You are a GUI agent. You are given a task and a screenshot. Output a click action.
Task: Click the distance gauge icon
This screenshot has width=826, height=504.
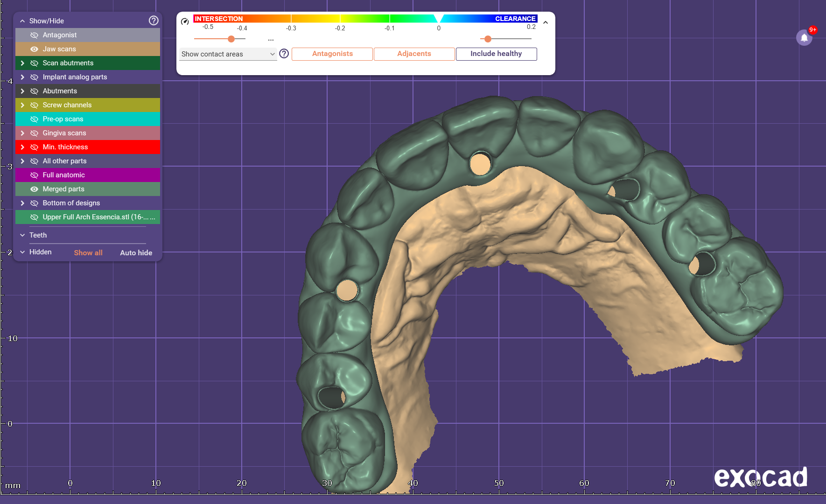(185, 21)
